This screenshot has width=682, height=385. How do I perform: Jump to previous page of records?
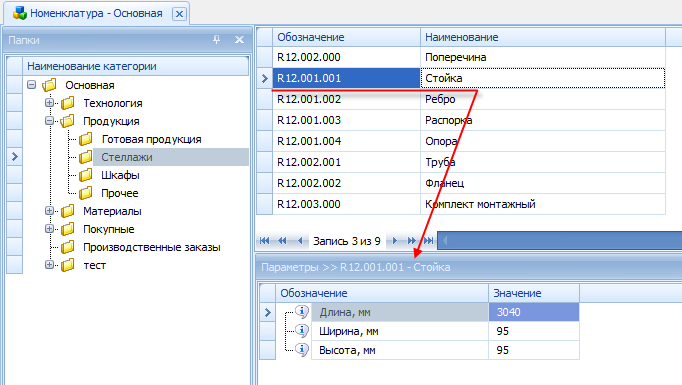click(x=282, y=241)
